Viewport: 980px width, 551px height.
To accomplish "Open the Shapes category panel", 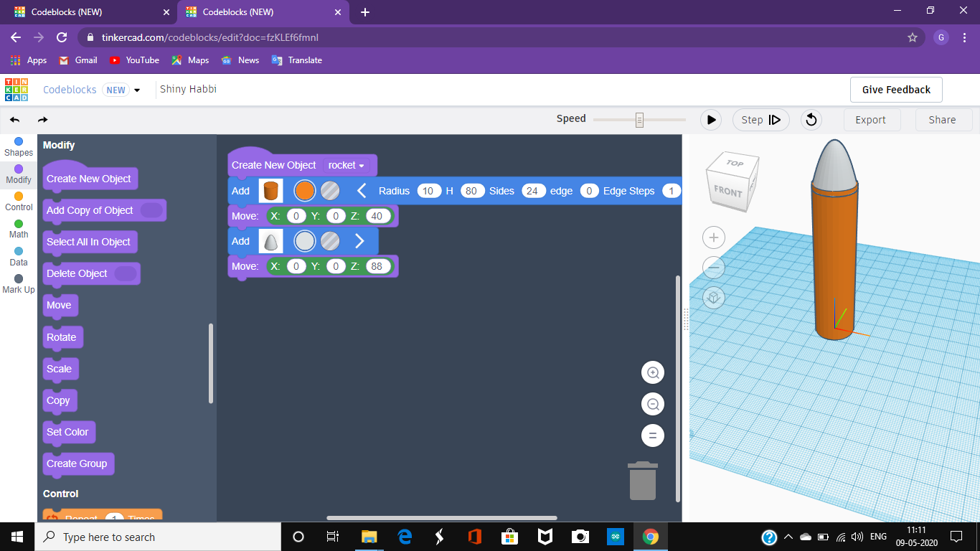I will (x=18, y=145).
